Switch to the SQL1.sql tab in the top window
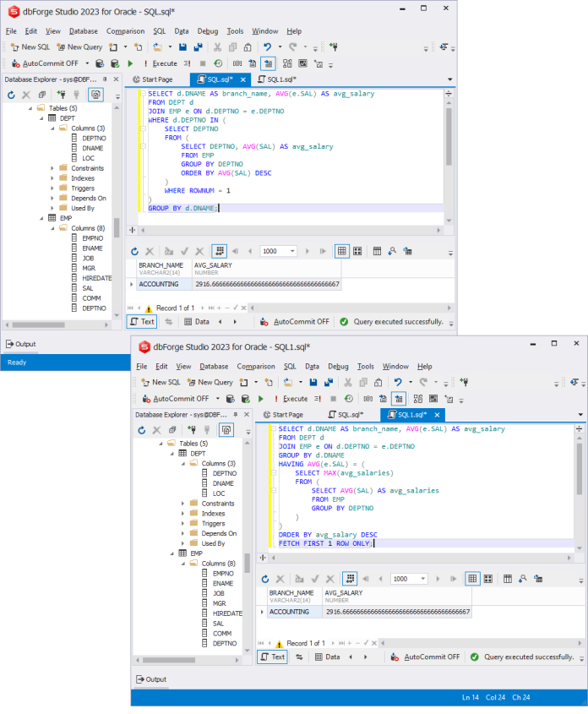Image resolution: width=588 pixels, height=714 pixels. click(277, 79)
